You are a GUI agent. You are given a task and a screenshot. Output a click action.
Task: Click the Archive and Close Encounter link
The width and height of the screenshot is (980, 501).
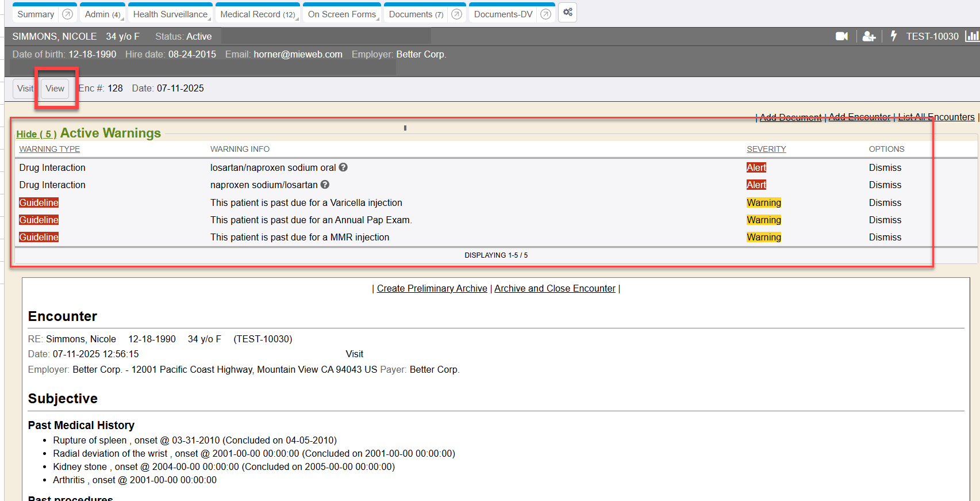point(554,288)
